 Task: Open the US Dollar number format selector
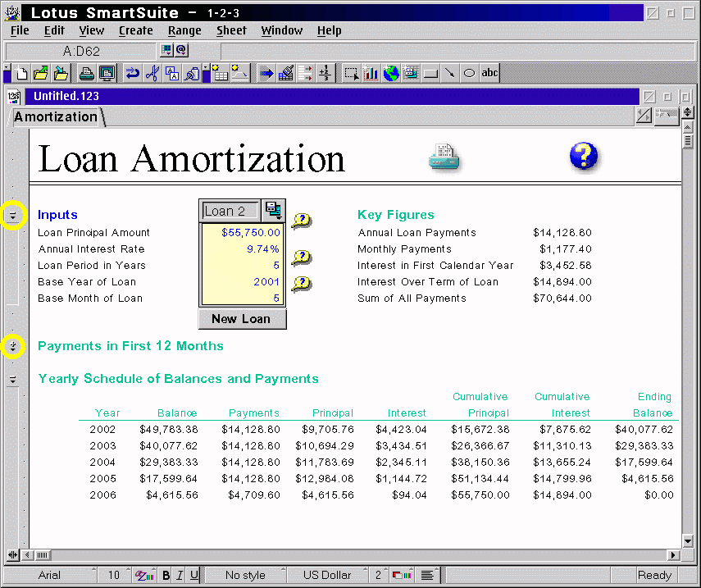(x=327, y=575)
